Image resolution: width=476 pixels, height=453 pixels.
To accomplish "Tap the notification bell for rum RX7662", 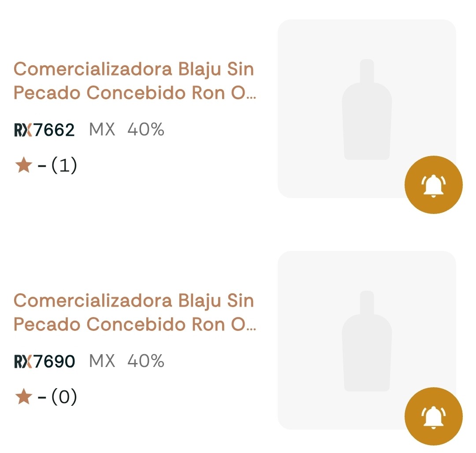I will tap(433, 185).
